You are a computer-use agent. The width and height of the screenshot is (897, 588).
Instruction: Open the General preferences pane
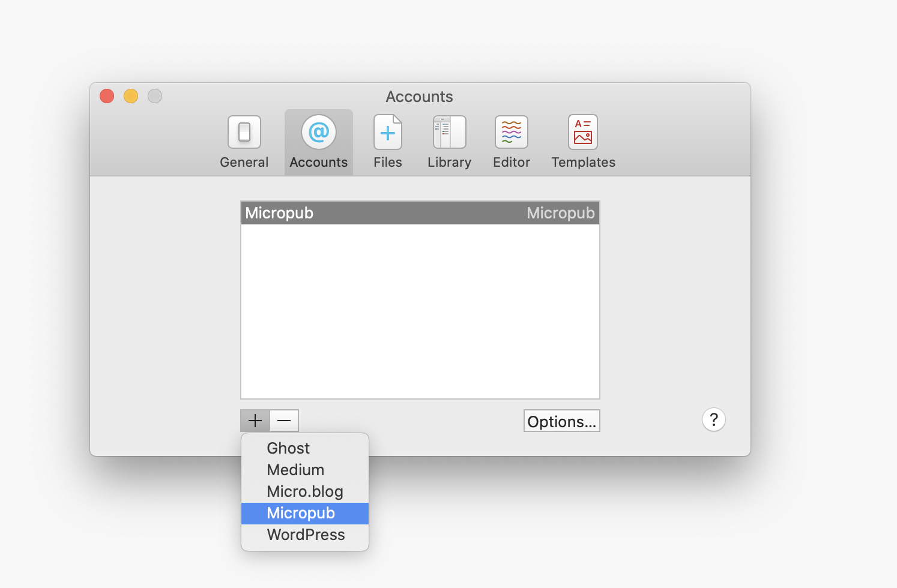pyautogui.click(x=244, y=142)
